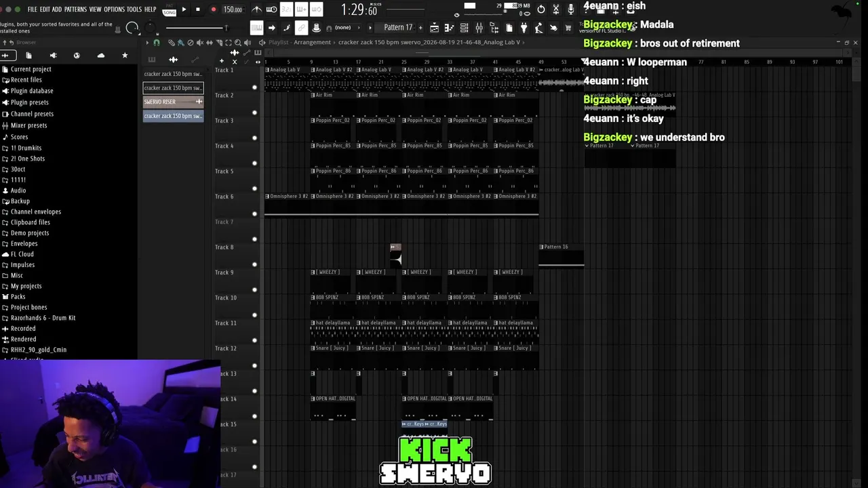This screenshot has width=868, height=488.
Task: Click the shopping cart icon
Action: [x=568, y=28]
